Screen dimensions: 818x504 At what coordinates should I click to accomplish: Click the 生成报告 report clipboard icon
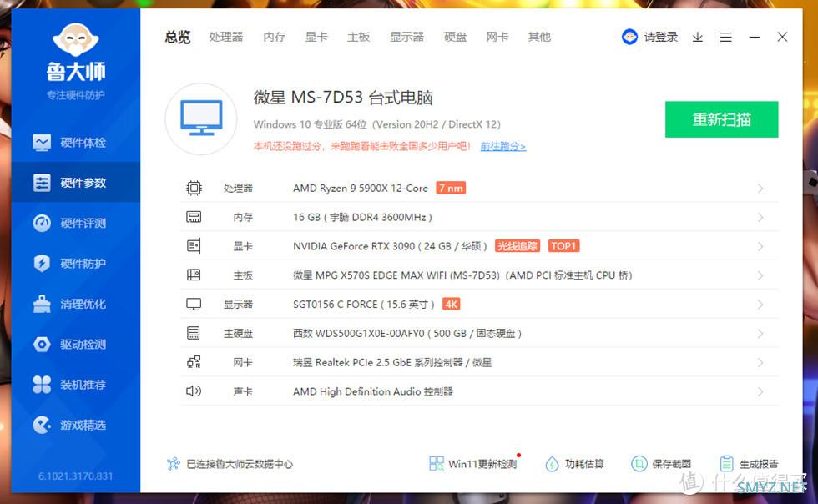coord(727,464)
